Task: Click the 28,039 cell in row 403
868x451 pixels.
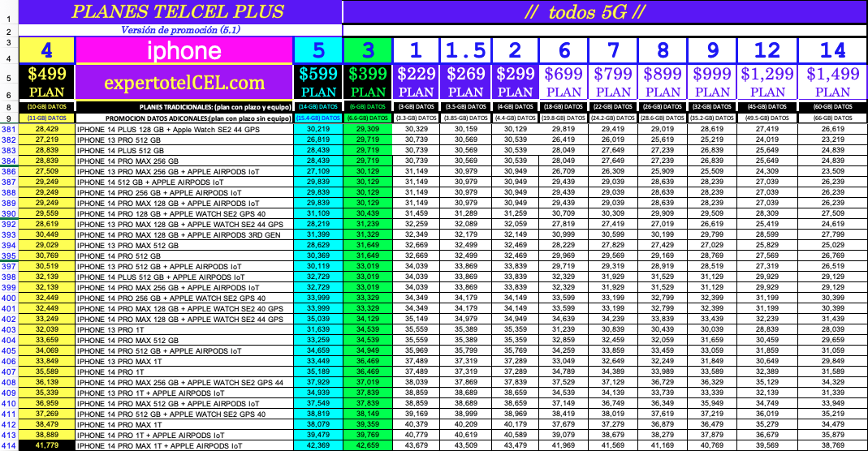Action: click(x=832, y=329)
